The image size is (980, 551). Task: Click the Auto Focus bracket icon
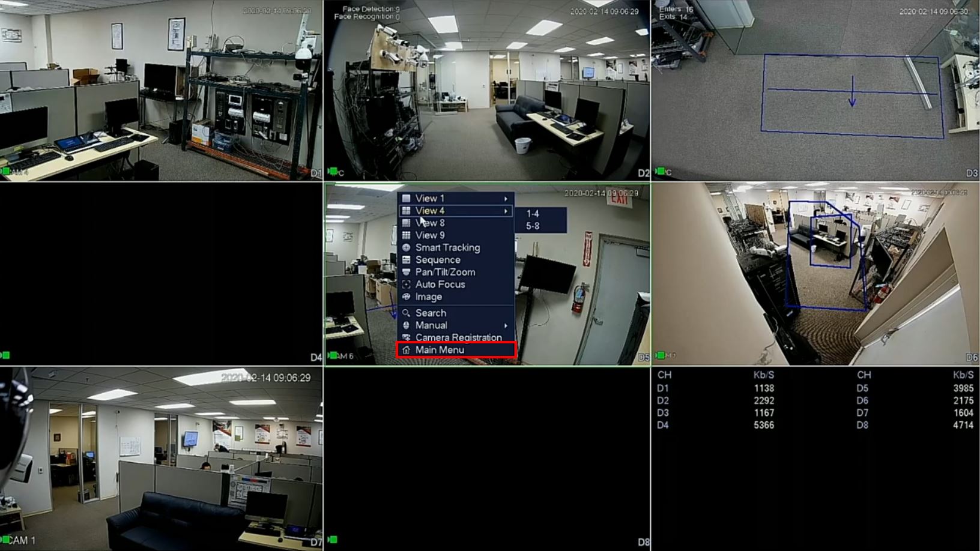click(x=406, y=285)
